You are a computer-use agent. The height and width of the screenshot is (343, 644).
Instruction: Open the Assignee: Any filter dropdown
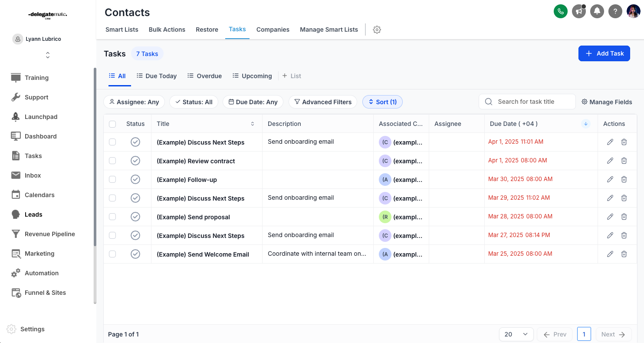pyautogui.click(x=134, y=102)
